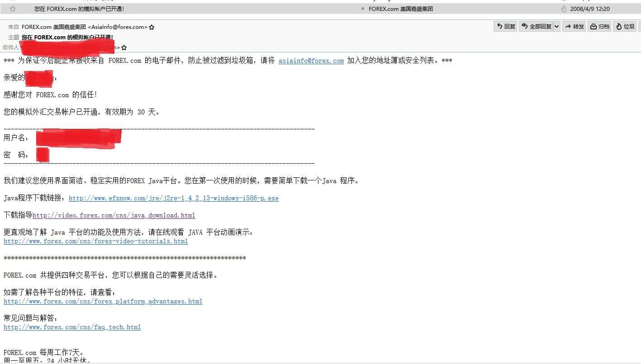Click the read-status dot in message row
Image resolution: width=641 pixels, height=364 pixels.
tap(363, 9)
